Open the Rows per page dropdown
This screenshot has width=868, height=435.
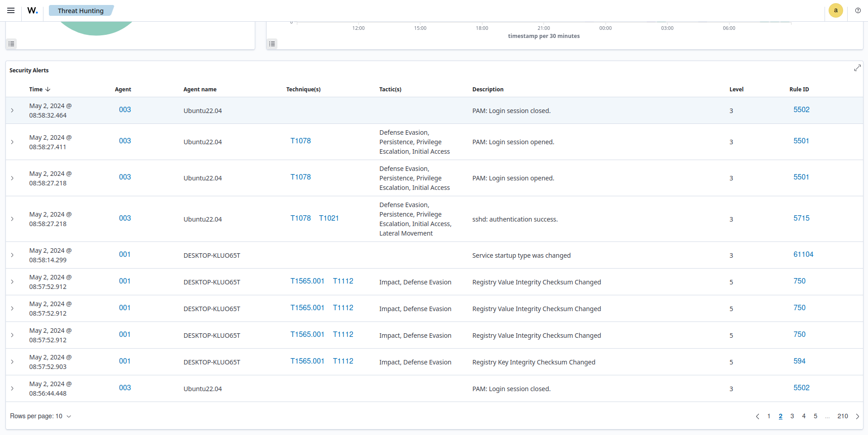click(x=41, y=416)
